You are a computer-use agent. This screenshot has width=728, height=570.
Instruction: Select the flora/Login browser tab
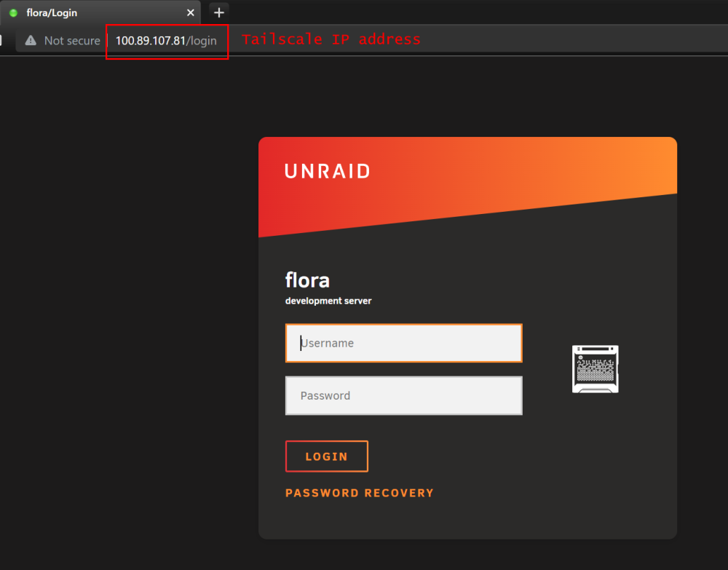[x=100, y=12]
